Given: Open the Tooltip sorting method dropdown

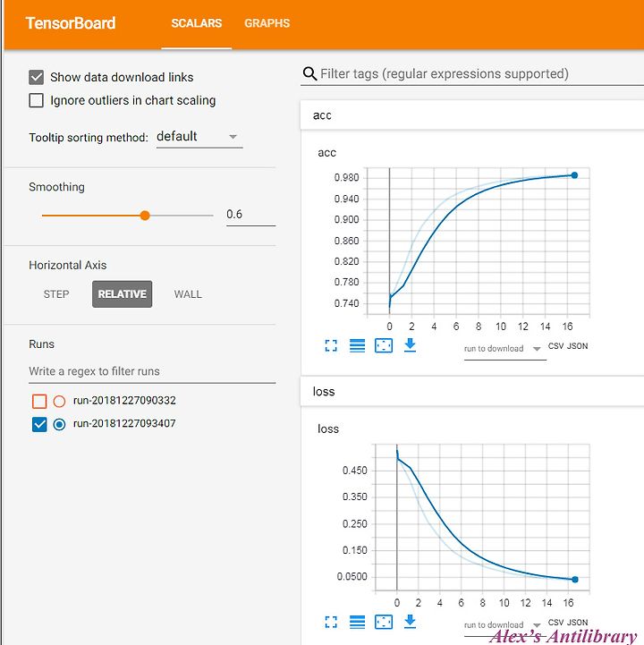Looking at the screenshot, I should point(199,137).
